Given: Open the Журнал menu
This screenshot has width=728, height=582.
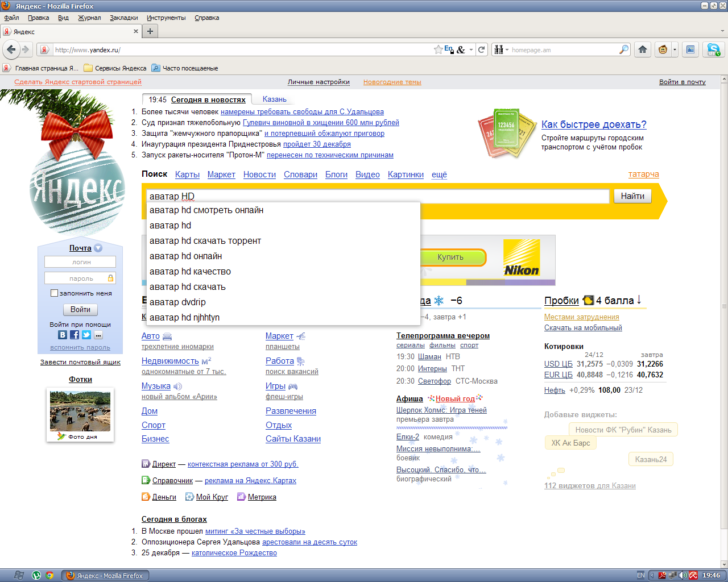Looking at the screenshot, I should tap(89, 18).
